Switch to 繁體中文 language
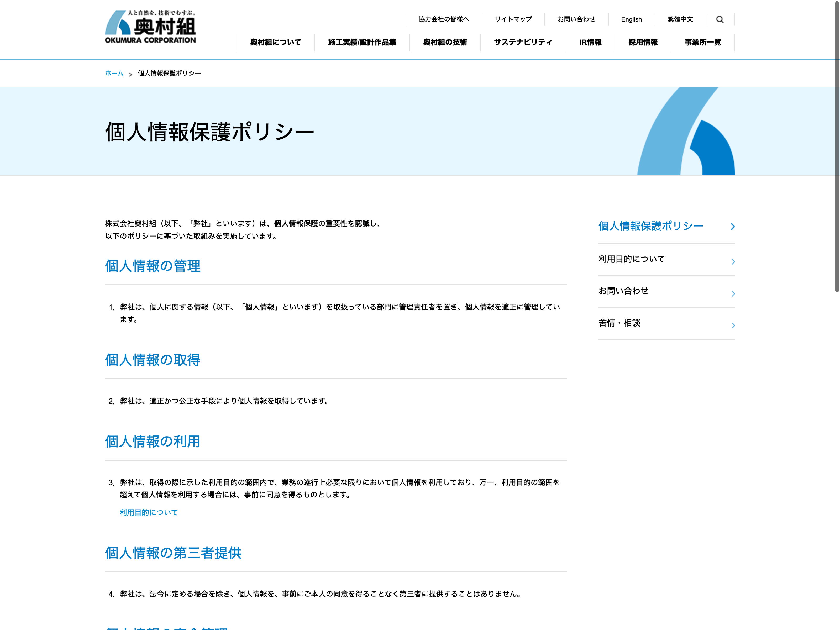The width and height of the screenshot is (840, 630). tap(680, 19)
